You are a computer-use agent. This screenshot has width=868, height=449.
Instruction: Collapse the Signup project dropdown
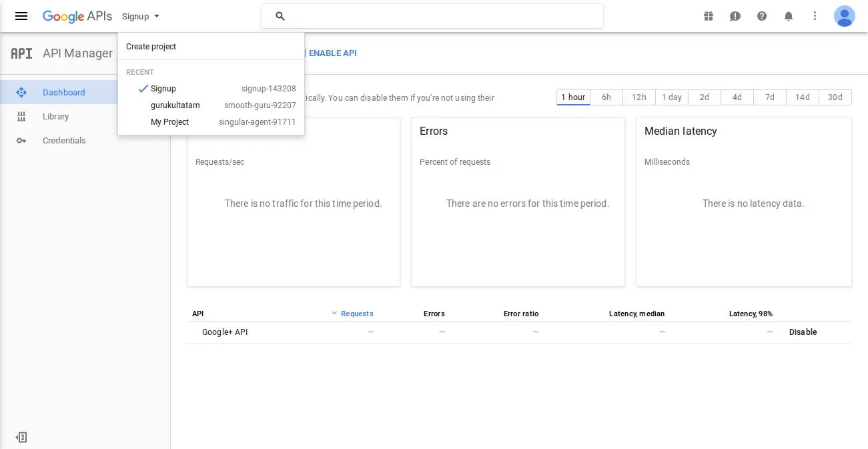141,16
